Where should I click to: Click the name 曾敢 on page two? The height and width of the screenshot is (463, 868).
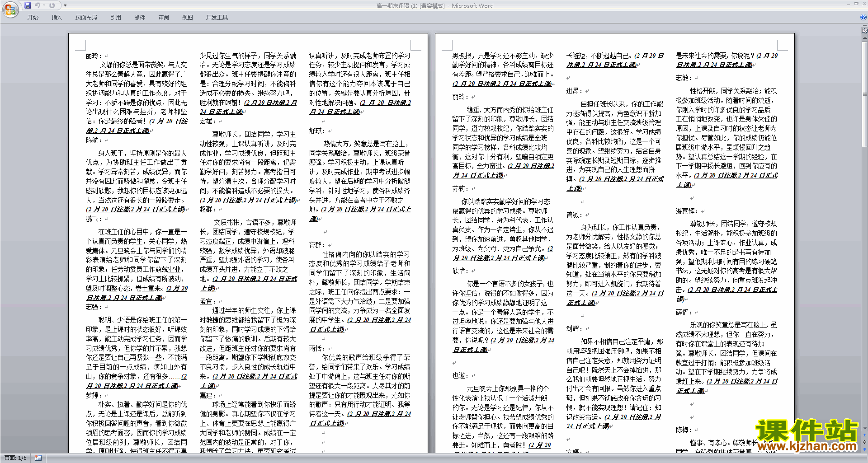(x=572, y=215)
